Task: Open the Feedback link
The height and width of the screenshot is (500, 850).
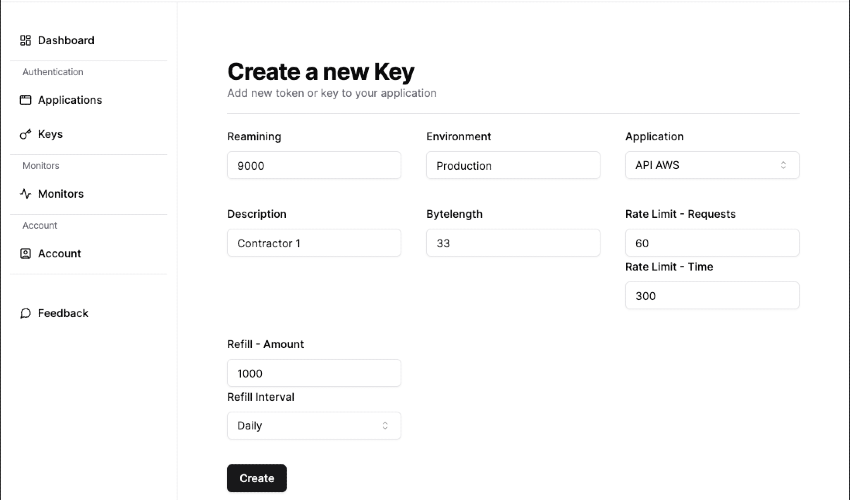Action: pyautogui.click(x=63, y=313)
